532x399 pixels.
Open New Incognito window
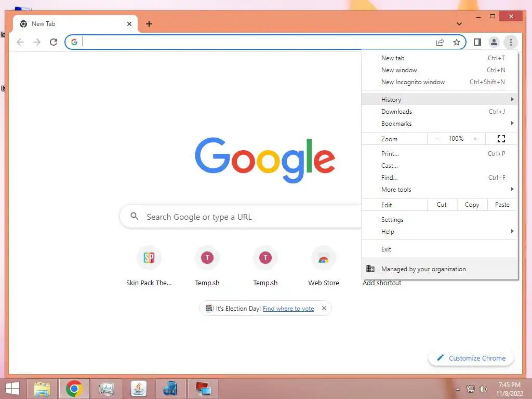pyautogui.click(x=440, y=82)
